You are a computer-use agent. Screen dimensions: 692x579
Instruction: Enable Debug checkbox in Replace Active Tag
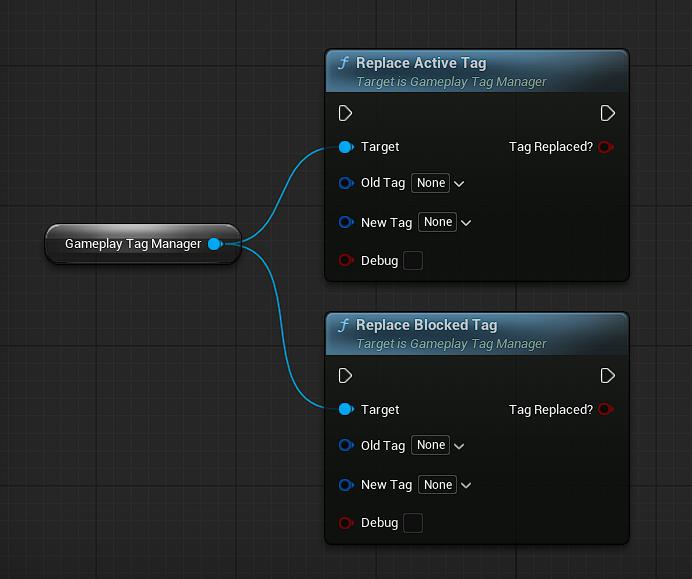412,261
